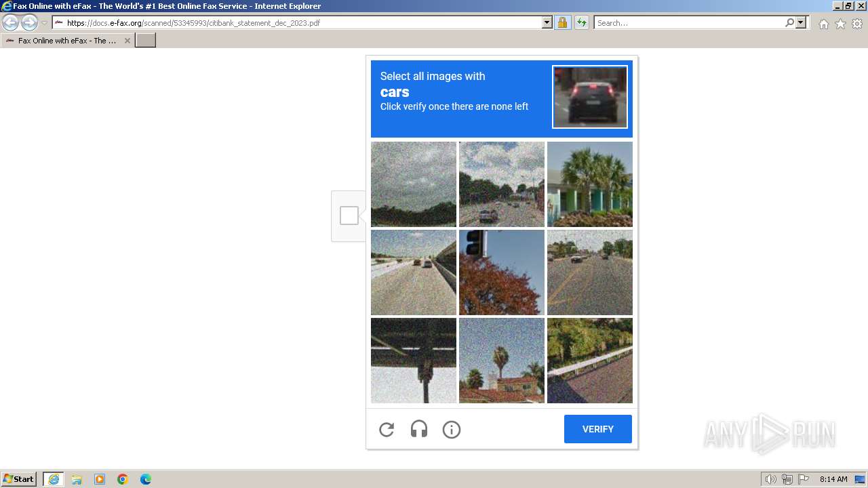The image size is (868, 488).
Task: Open Favorites star icon
Action: coord(840,24)
